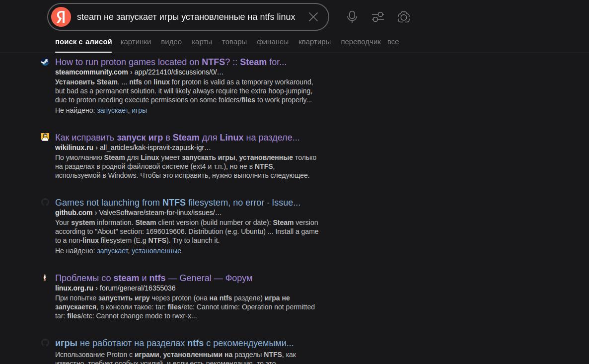Open image search camera icon
This screenshot has height=364, width=589.
coord(403,17)
